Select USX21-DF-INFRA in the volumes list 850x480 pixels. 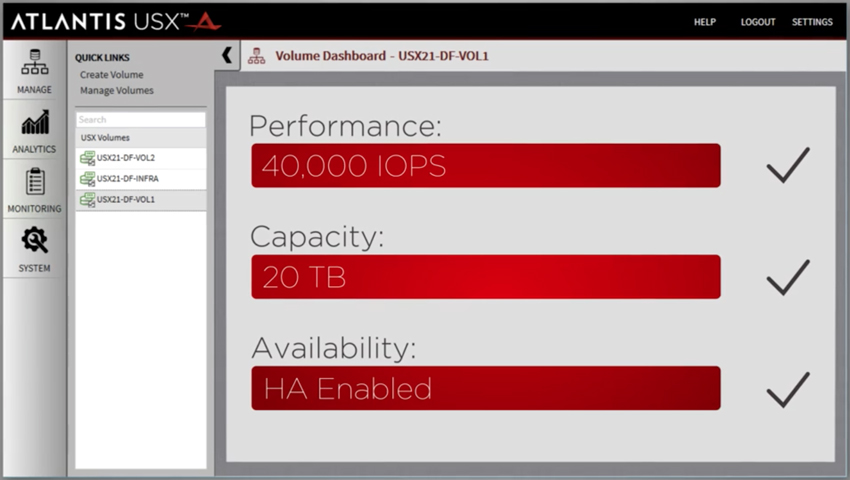(x=141, y=178)
